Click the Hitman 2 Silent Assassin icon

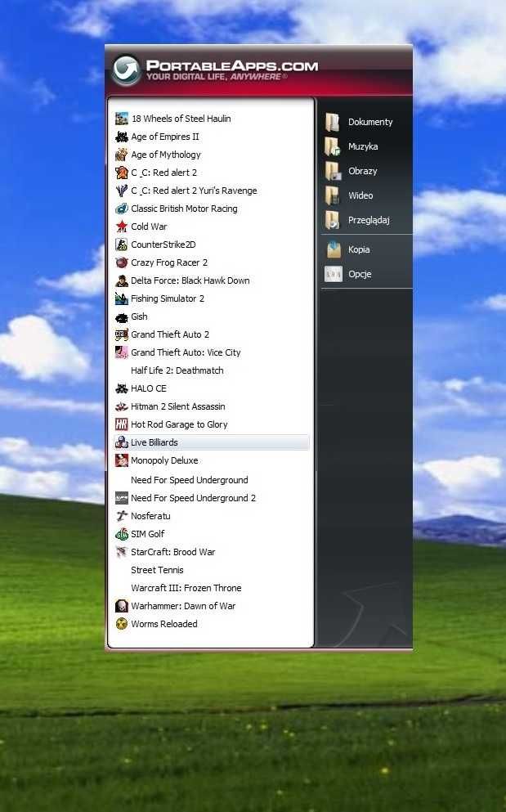(x=121, y=406)
